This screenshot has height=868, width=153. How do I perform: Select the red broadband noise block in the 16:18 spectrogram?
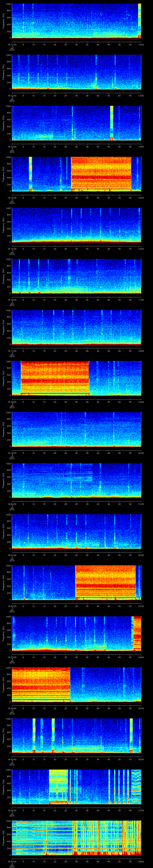coord(55,378)
